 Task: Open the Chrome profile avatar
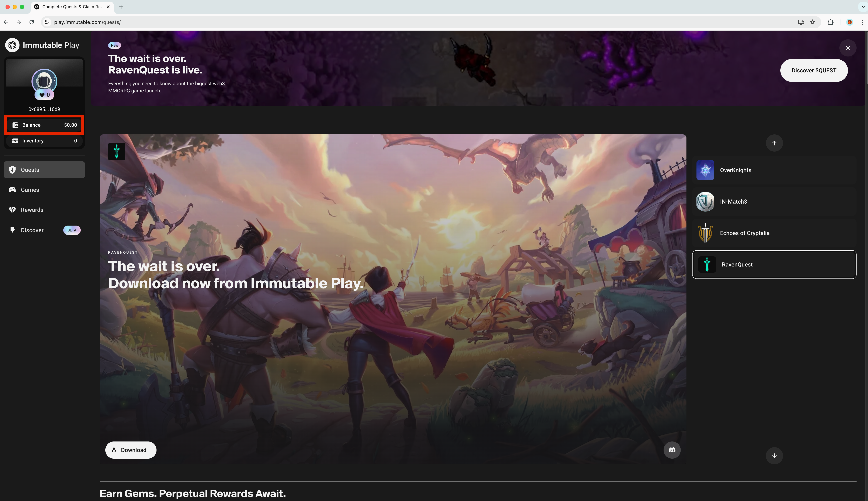(849, 22)
